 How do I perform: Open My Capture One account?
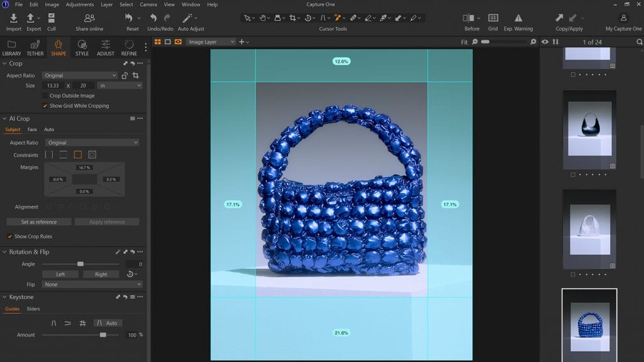tap(623, 18)
